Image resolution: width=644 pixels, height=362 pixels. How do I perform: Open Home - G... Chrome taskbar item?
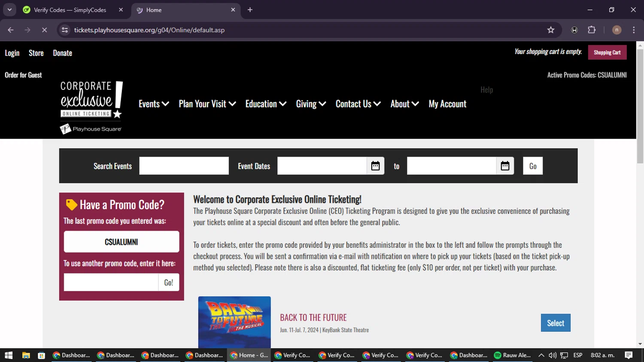point(249,355)
